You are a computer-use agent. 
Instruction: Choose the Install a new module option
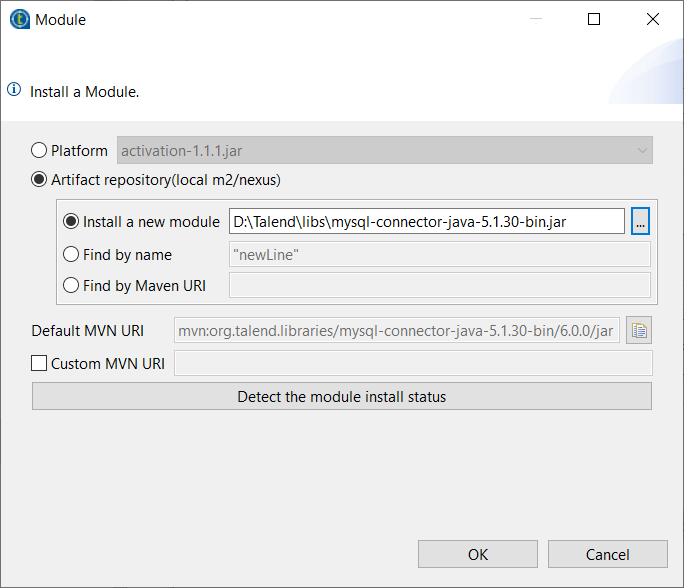[x=72, y=222]
